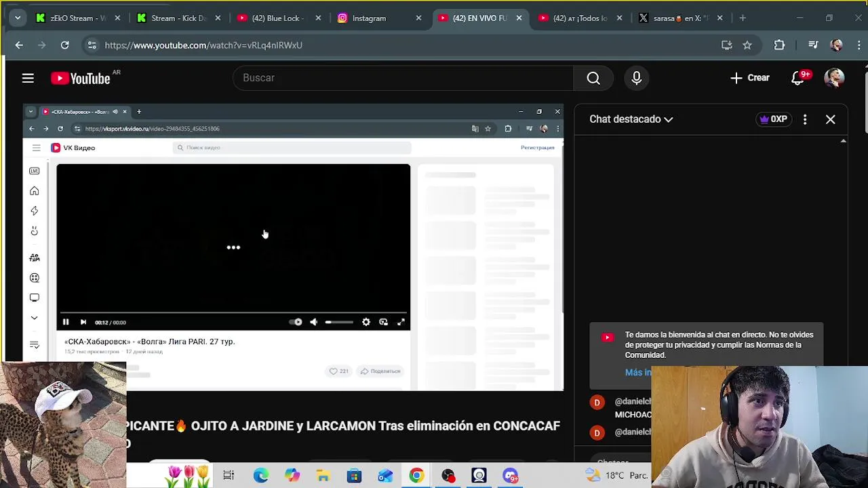
Task: Click the Chrome address bar URL
Action: (203, 45)
